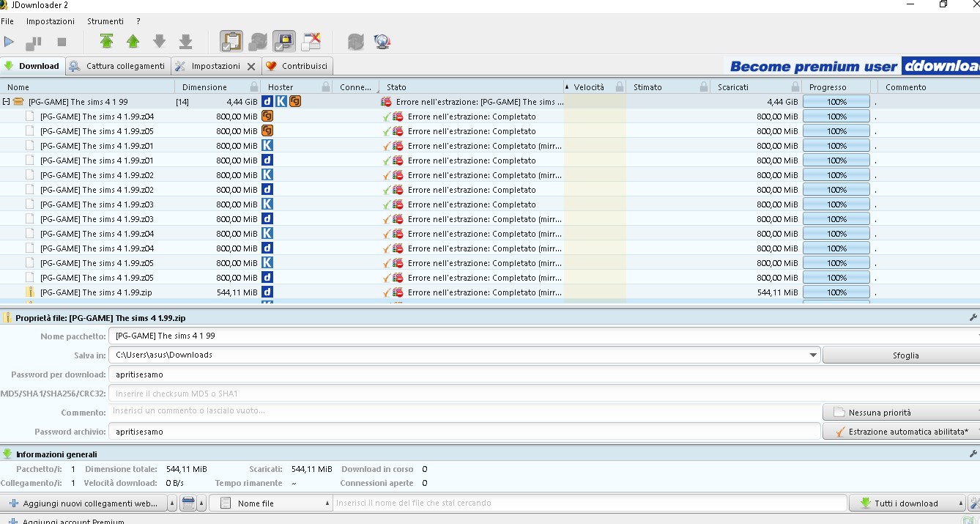
Task: Open properties panel settings wrench
Action: [973, 317]
